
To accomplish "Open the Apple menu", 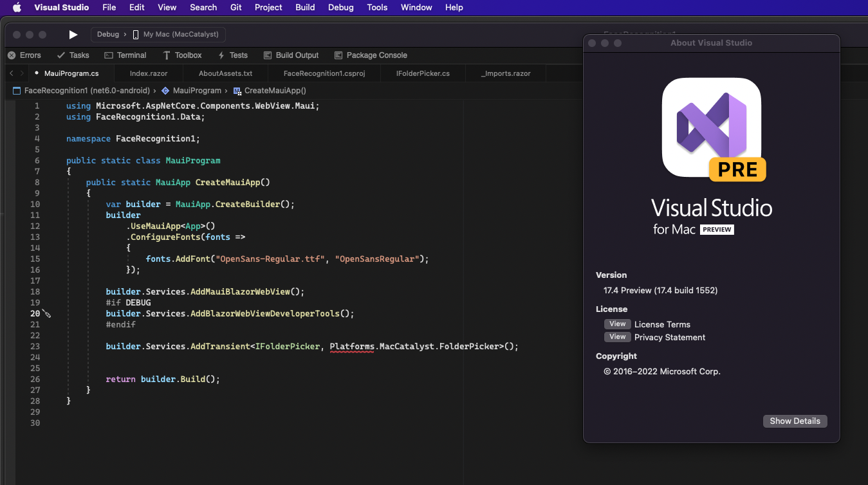I will point(17,8).
